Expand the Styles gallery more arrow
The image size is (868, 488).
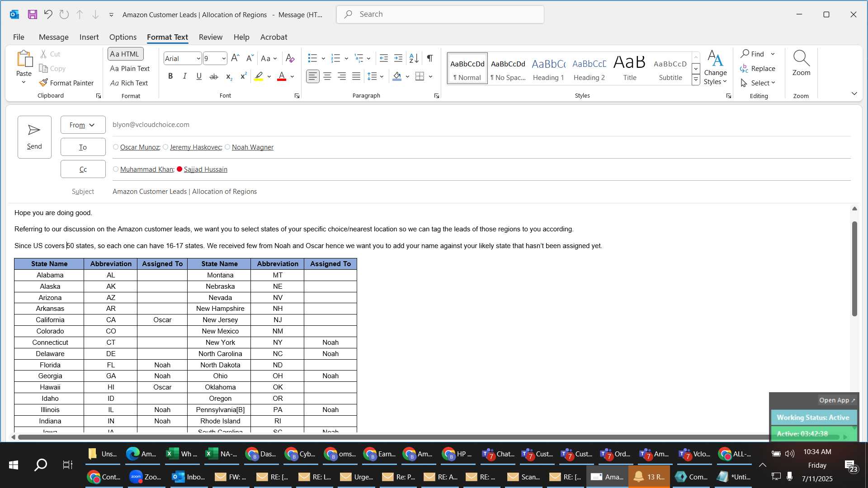(696, 80)
